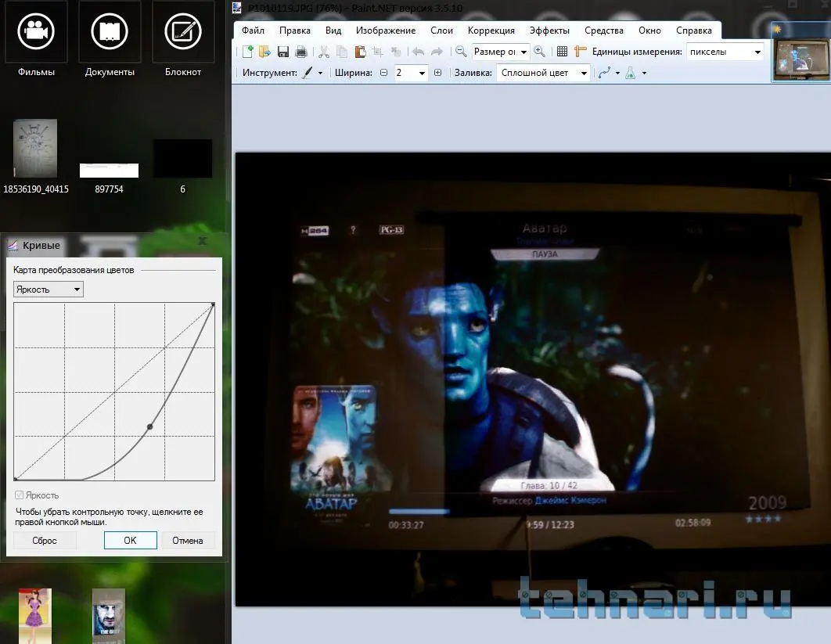Image resolution: width=831 pixels, height=644 pixels.
Task: Close the Кривые dialog
Action: click(x=202, y=241)
